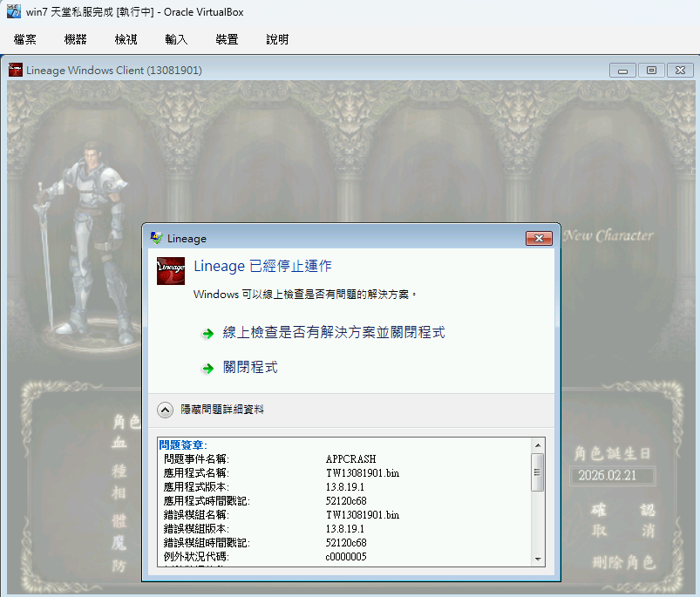Viewport: 700px width, 597px height.
Task: Click scroll up arrow in problem details box
Action: click(538, 445)
